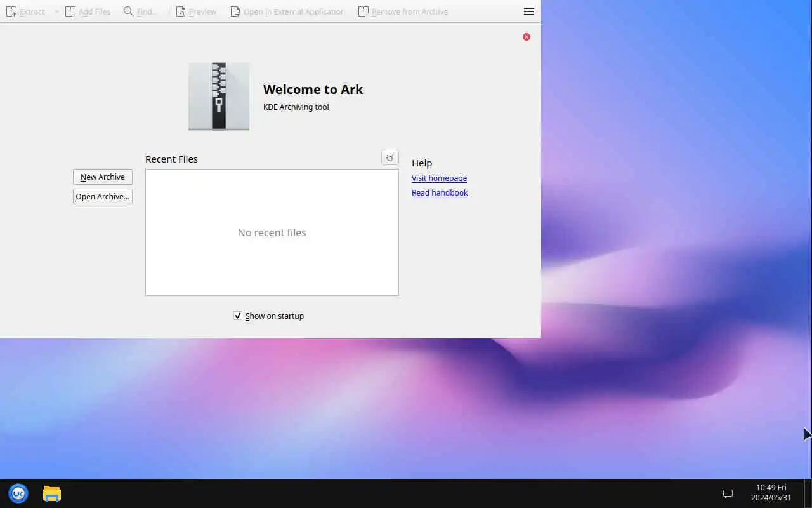This screenshot has width=812, height=508.
Task: Select Open in External Application
Action: coord(287,11)
